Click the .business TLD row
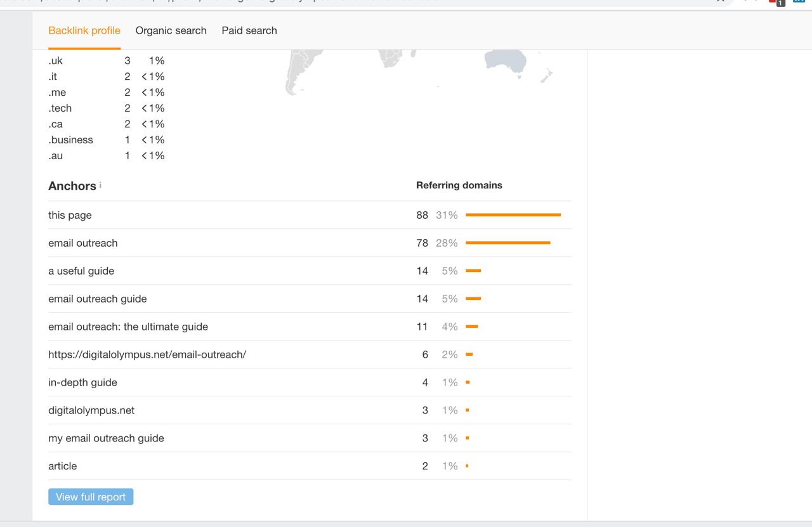The image size is (812, 527). [70, 140]
